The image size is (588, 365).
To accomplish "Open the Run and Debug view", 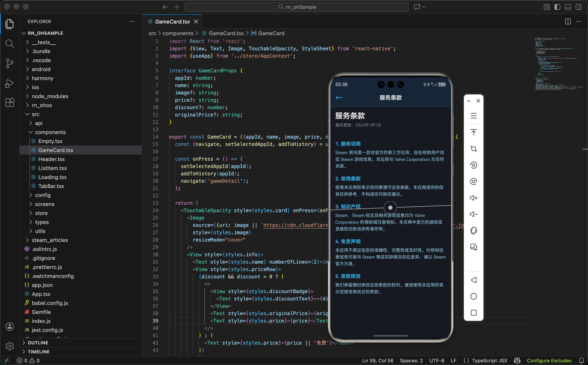I will pos(9,83).
